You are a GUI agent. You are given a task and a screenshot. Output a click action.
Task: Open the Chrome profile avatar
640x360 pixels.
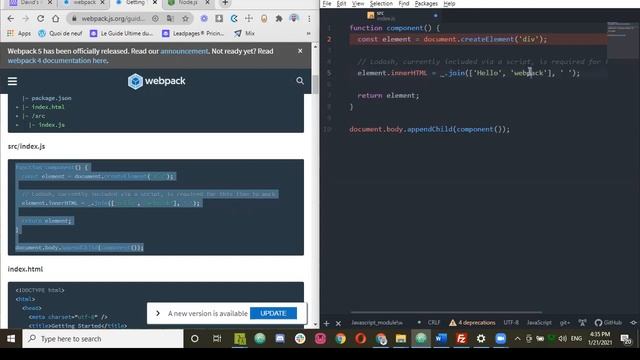coord(294,18)
